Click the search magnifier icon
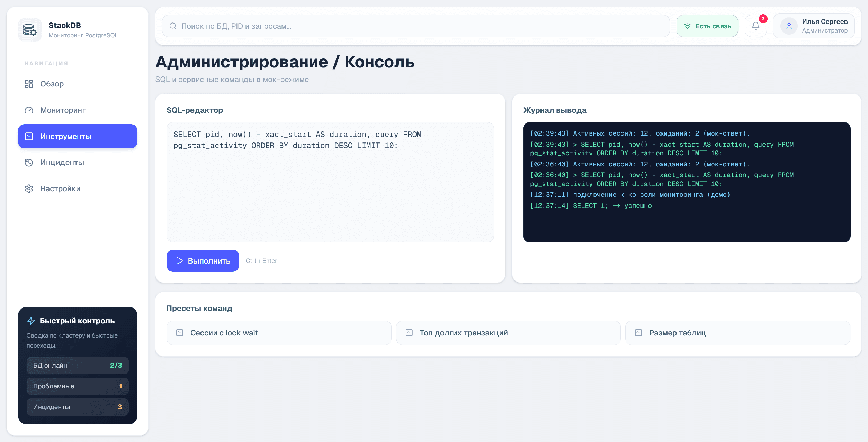This screenshot has width=868, height=442. pyautogui.click(x=173, y=26)
